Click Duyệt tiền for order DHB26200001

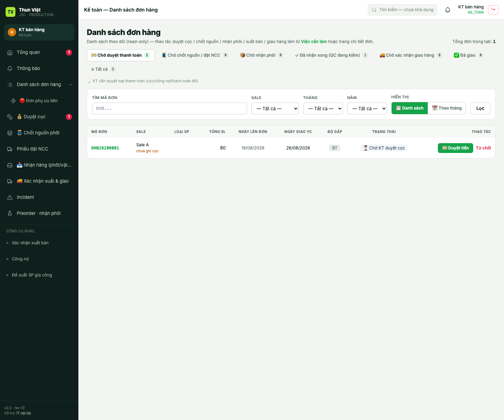coord(455,148)
